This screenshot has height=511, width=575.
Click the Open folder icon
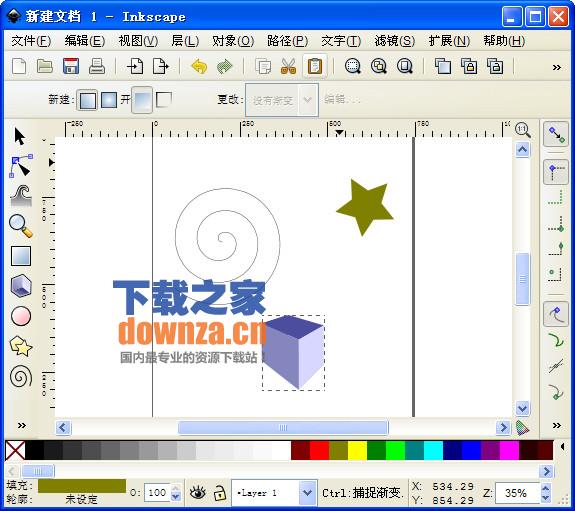click(x=45, y=66)
